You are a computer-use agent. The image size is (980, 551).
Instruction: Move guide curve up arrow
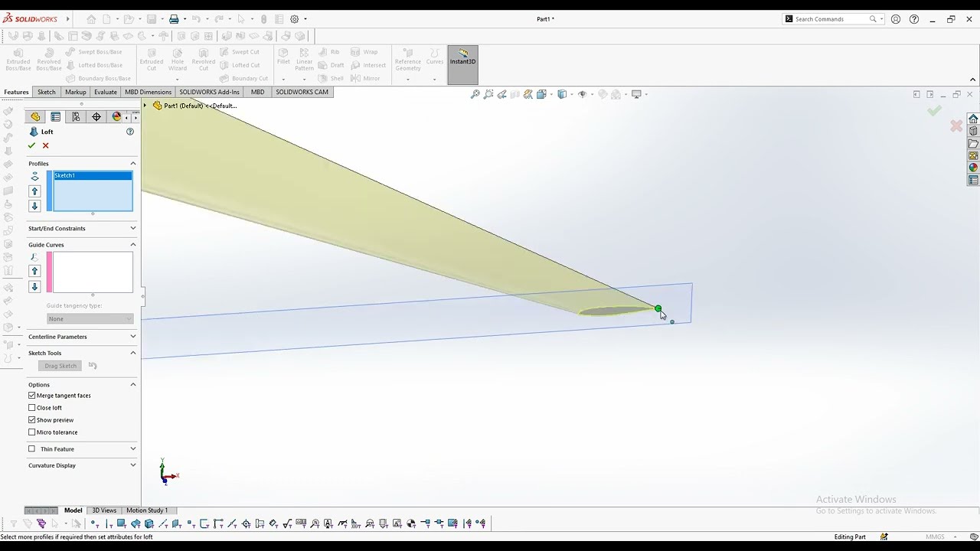[34, 271]
